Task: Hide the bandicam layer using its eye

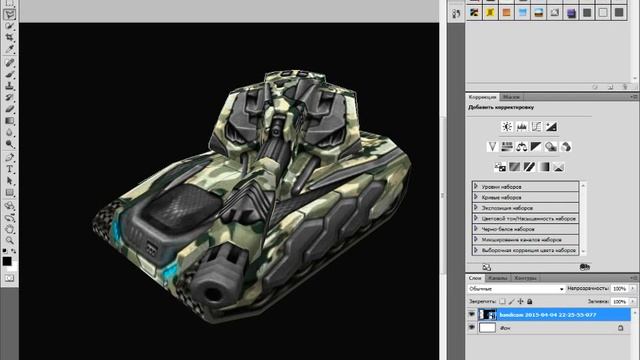Action: click(471, 314)
